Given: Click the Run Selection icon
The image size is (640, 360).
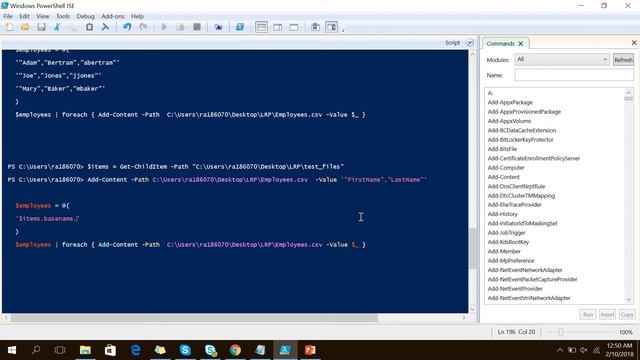Looking at the screenshot, I should coord(180,27).
